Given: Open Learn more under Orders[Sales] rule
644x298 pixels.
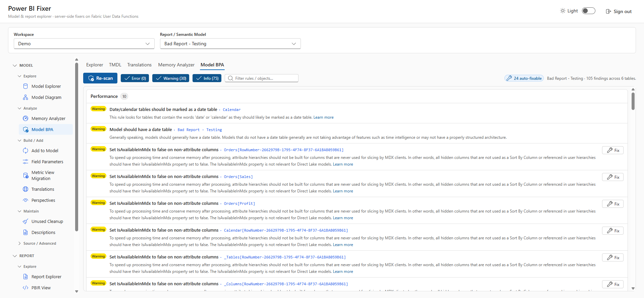Looking at the screenshot, I should pyautogui.click(x=343, y=191).
